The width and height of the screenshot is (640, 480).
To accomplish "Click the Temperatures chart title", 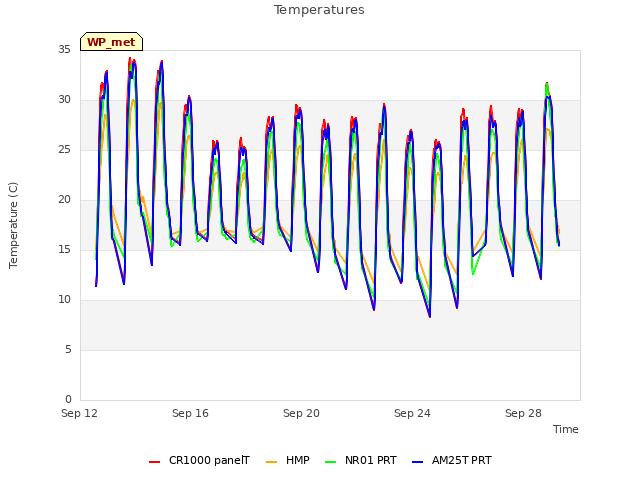I will tap(319, 10).
